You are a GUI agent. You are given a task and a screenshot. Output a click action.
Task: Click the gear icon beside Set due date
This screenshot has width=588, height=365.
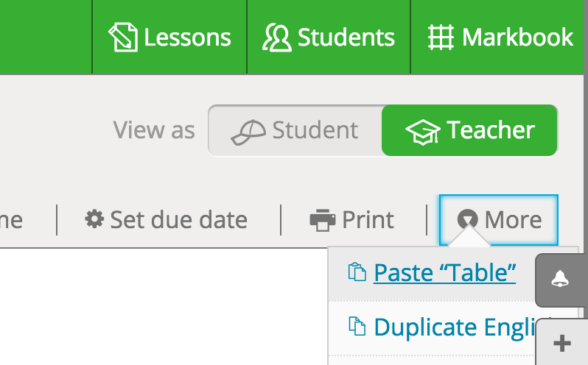point(94,219)
